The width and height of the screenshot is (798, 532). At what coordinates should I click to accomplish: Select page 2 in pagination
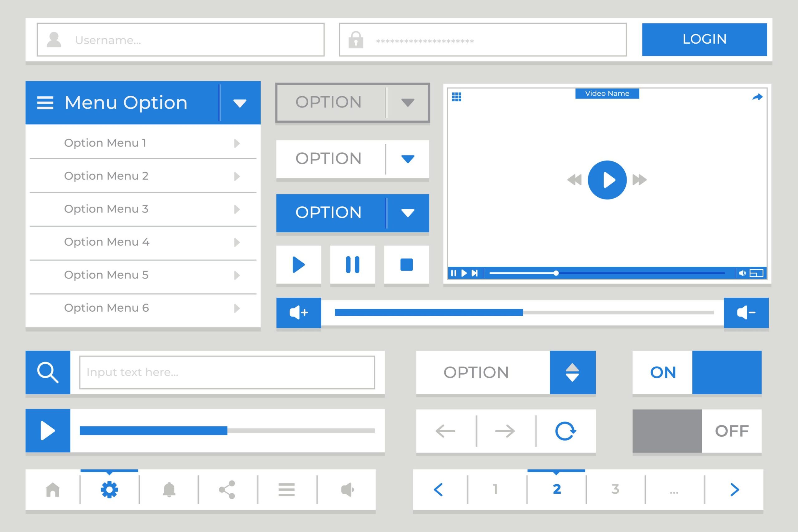click(557, 489)
